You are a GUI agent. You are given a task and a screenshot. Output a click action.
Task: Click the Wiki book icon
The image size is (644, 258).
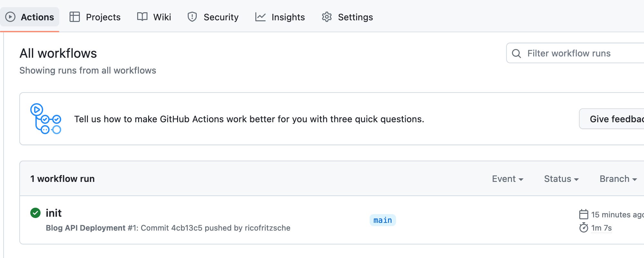pos(142,17)
